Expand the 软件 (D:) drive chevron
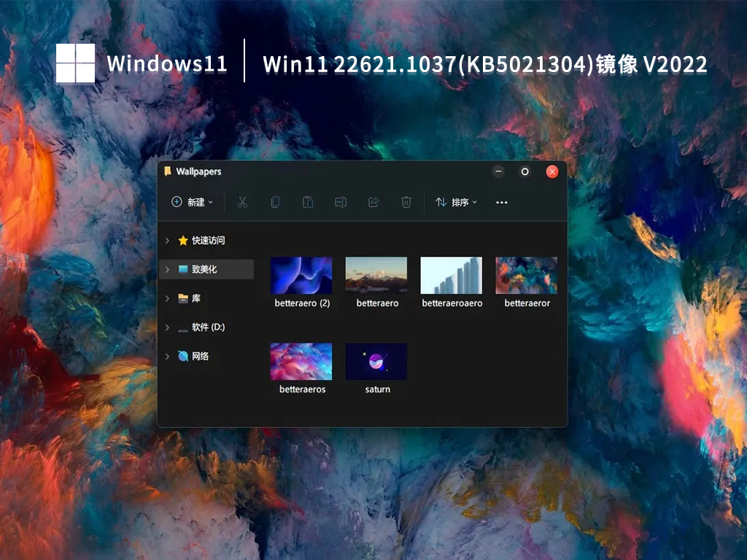This screenshot has height=560, width=747. [167, 327]
